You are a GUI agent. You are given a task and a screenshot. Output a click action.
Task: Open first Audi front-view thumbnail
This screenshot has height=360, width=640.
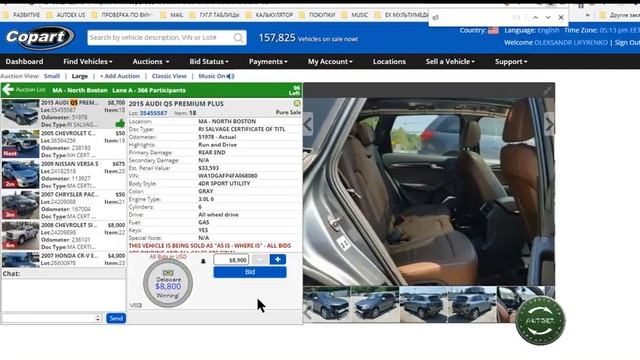tap(327, 304)
